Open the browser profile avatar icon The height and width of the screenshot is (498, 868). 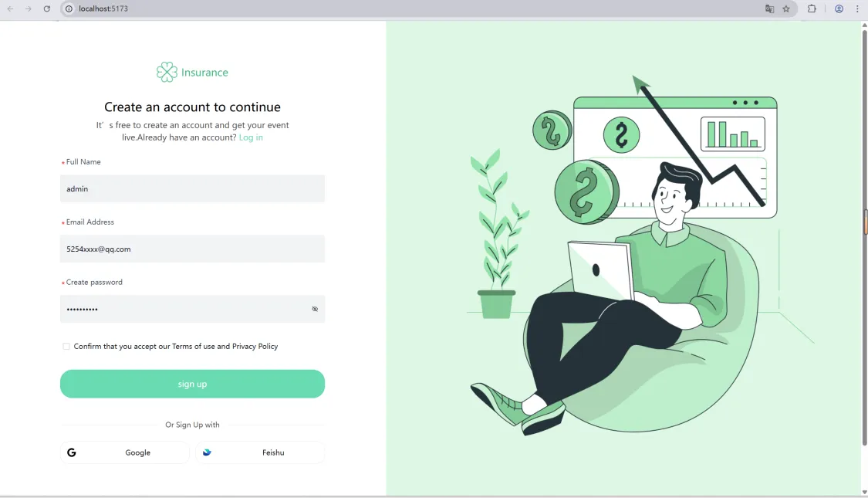839,8
